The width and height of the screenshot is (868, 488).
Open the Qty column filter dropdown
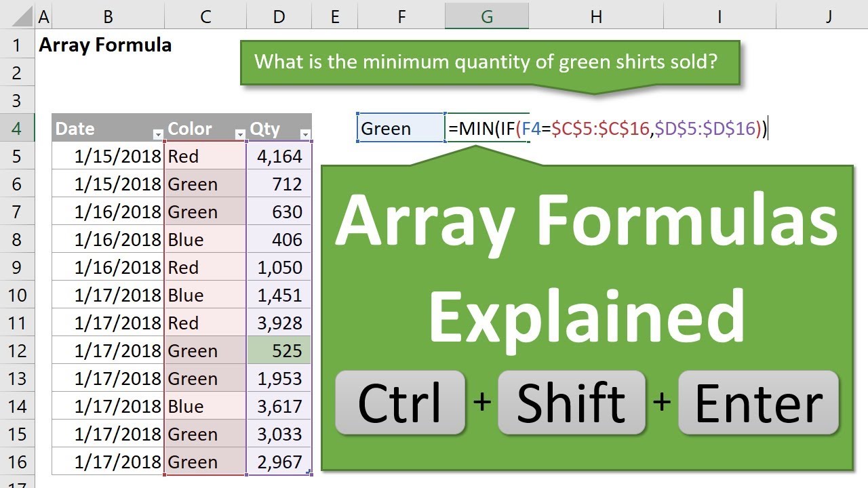tap(305, 134)
